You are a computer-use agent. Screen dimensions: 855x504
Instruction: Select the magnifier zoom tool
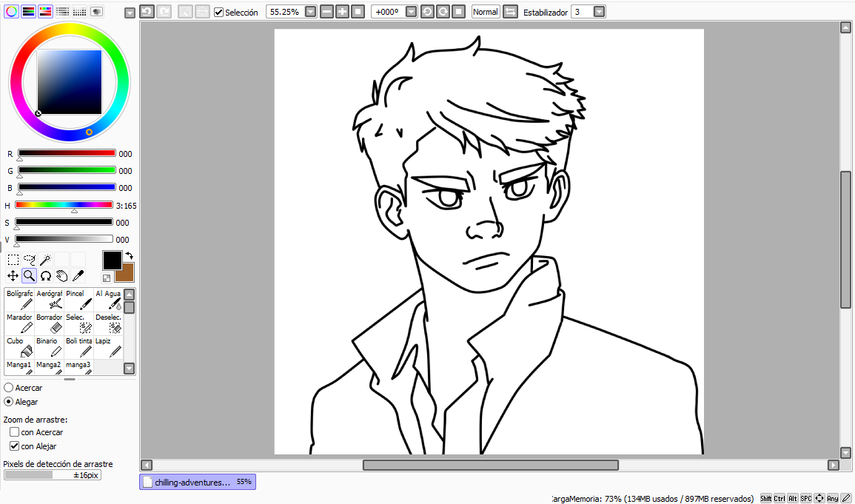[x=30, y=276]
